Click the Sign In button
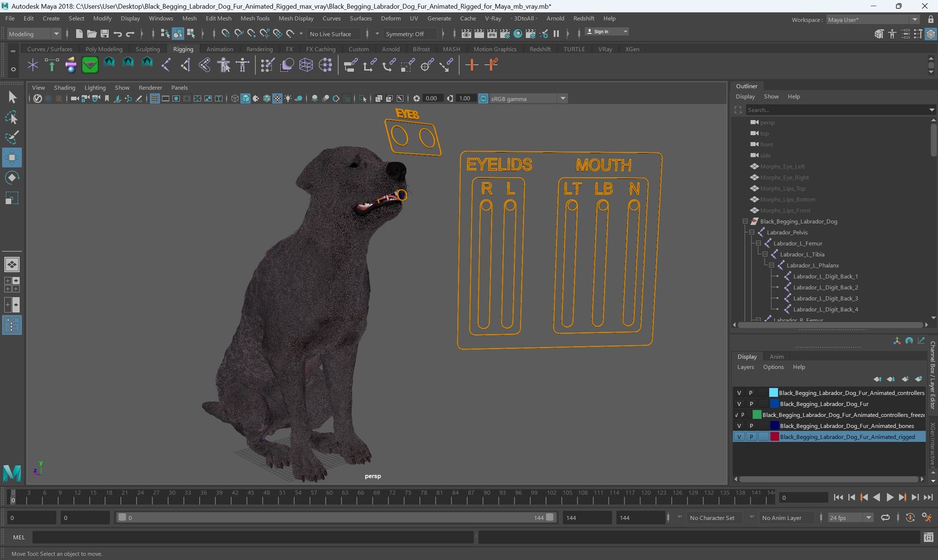The image size is (938, 560). click(x=606, y=32)
